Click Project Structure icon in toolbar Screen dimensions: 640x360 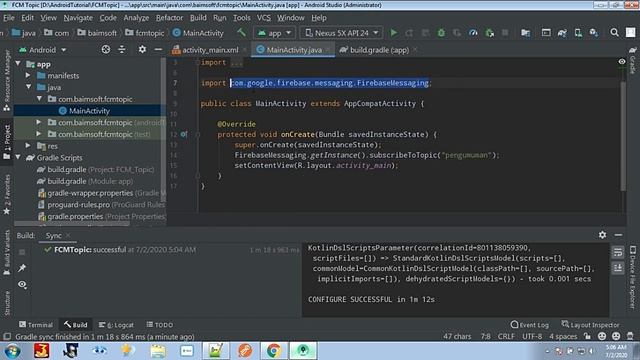[525, 33]
